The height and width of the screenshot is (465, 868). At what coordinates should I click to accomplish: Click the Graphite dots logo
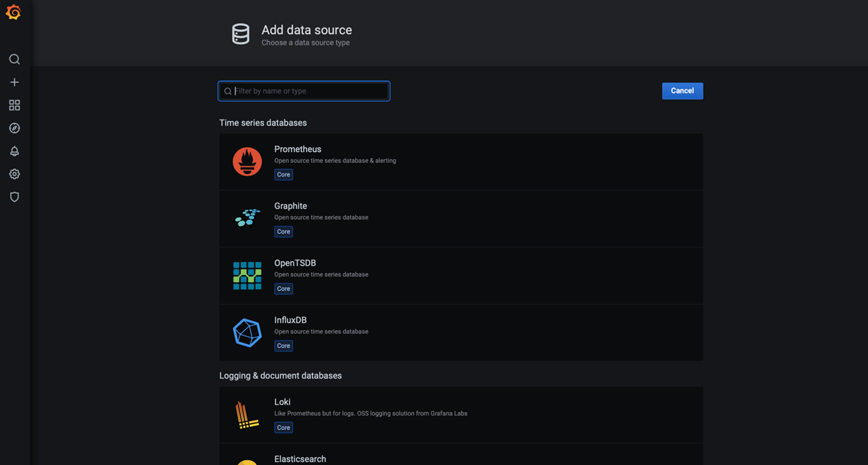(x=247, y=218)
